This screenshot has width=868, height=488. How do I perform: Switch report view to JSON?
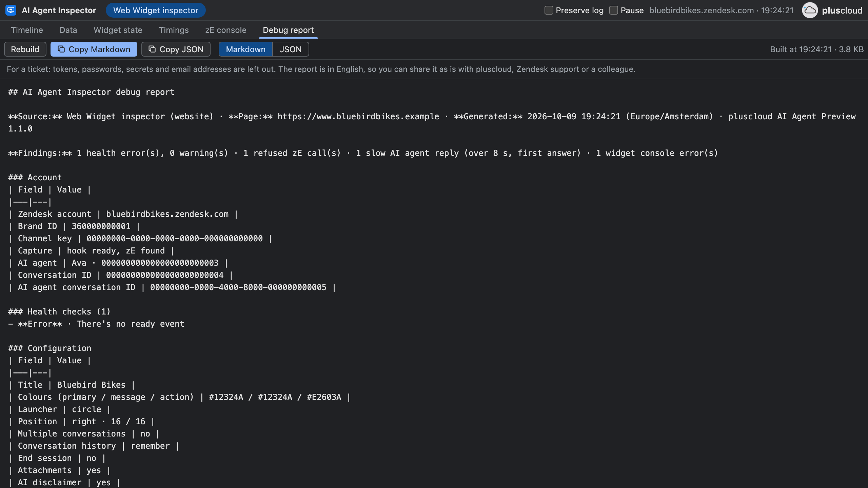pos(291,49)
